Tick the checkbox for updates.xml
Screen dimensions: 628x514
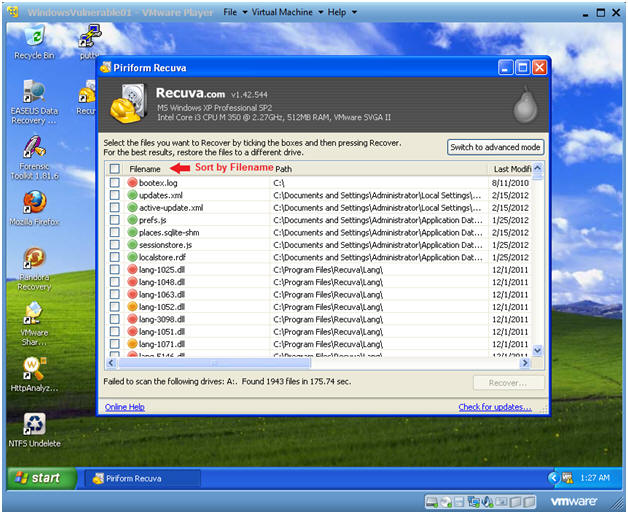(115, 195)
